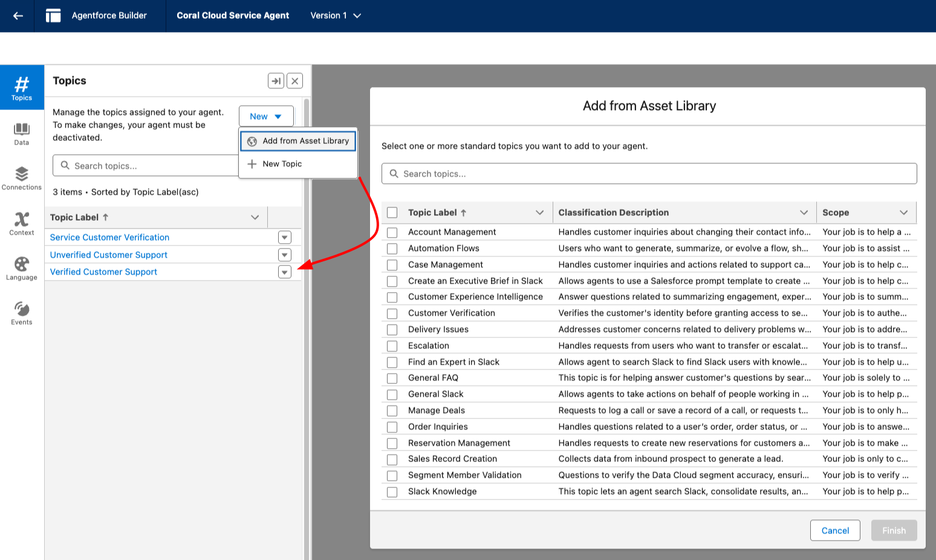Check the General FAQ topic

(392, 378)
